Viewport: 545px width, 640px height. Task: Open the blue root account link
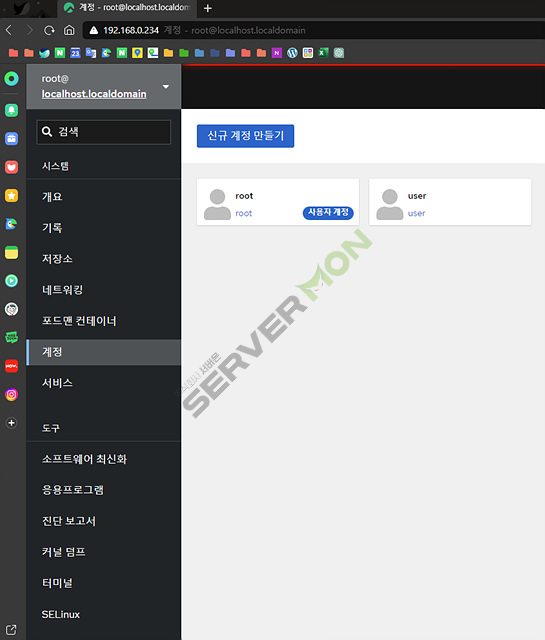click(244, 213)
